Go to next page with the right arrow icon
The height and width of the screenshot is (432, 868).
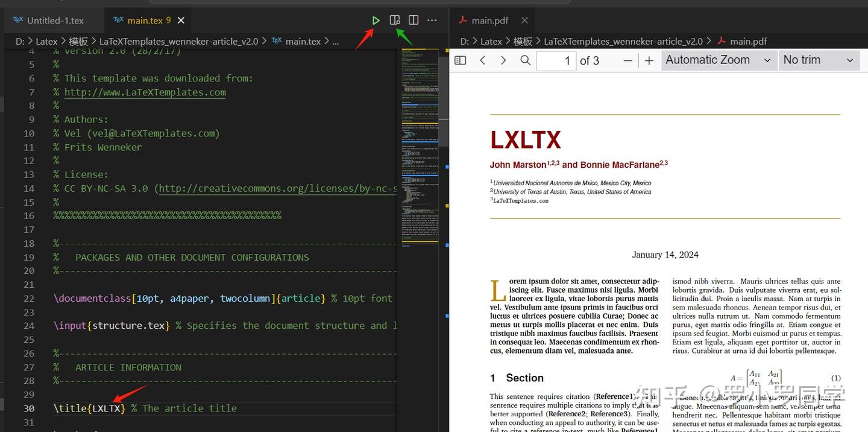click(x=505, y=60)
